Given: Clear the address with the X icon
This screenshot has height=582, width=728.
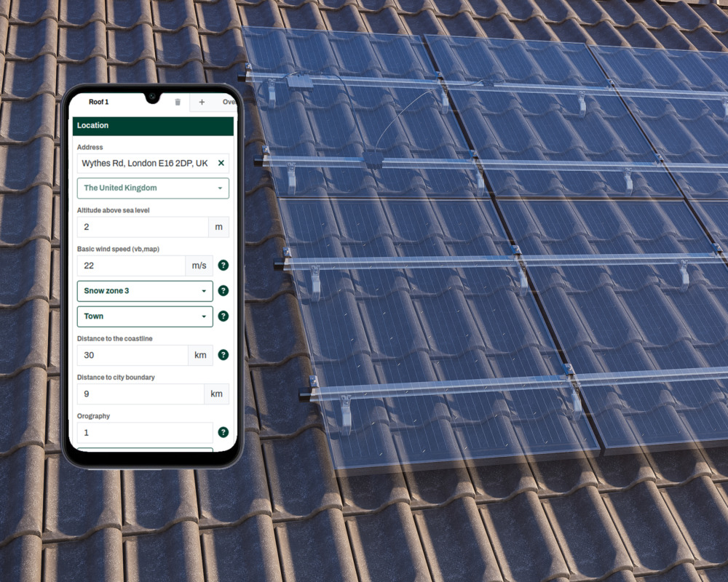Looking at the screenshot, I should [221, 163].
